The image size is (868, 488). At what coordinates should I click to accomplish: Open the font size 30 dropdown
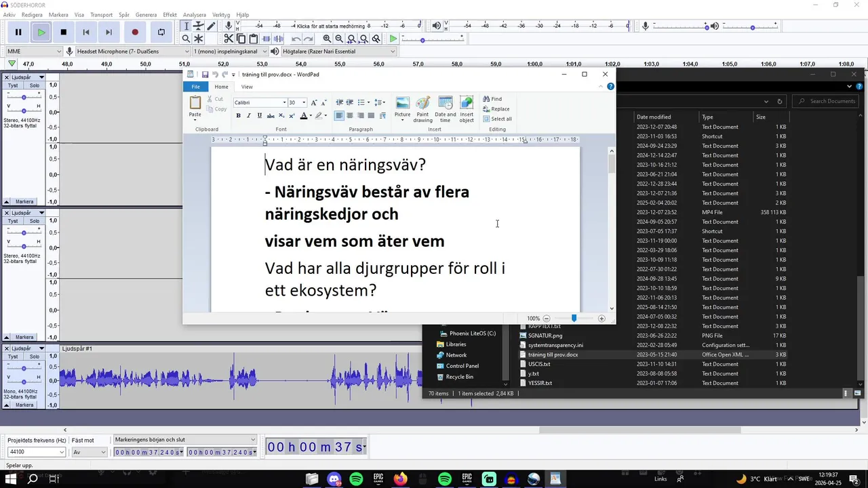[x=304, y=102]
